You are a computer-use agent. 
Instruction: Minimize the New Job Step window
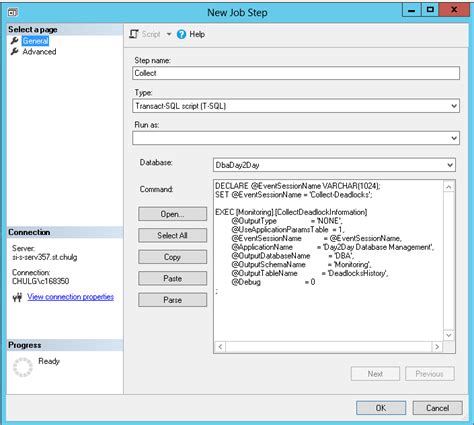pos(412,10)
